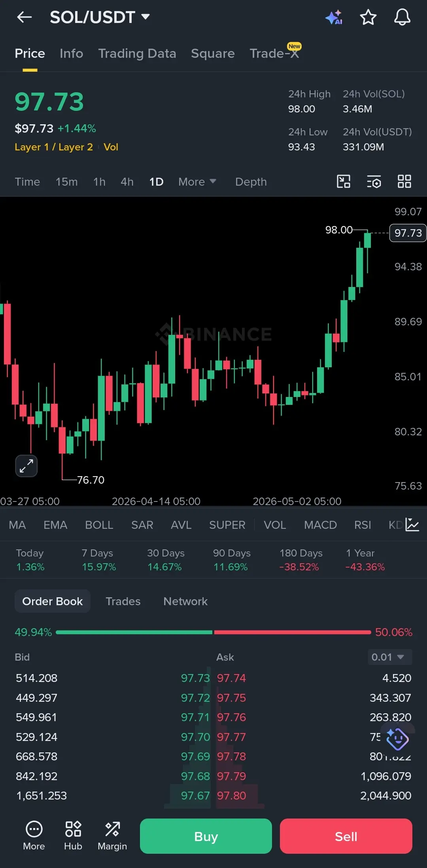Toggle SAR indicator
The image size is (427, 868).
coord(142,525)
